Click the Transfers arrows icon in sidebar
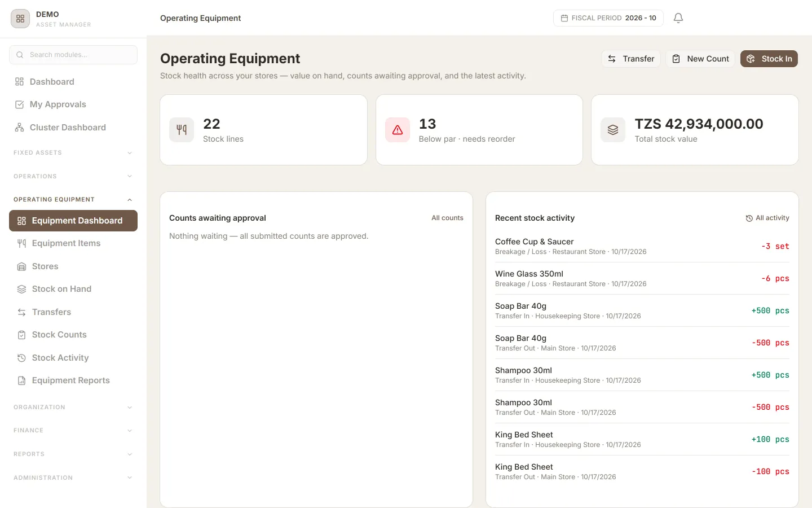 [x=21, y=312]
